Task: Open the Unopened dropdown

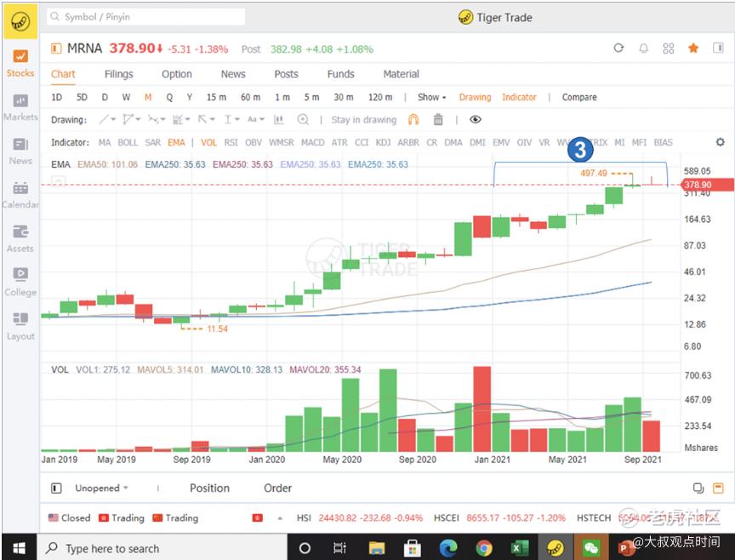Action: (x=101, y=488)
